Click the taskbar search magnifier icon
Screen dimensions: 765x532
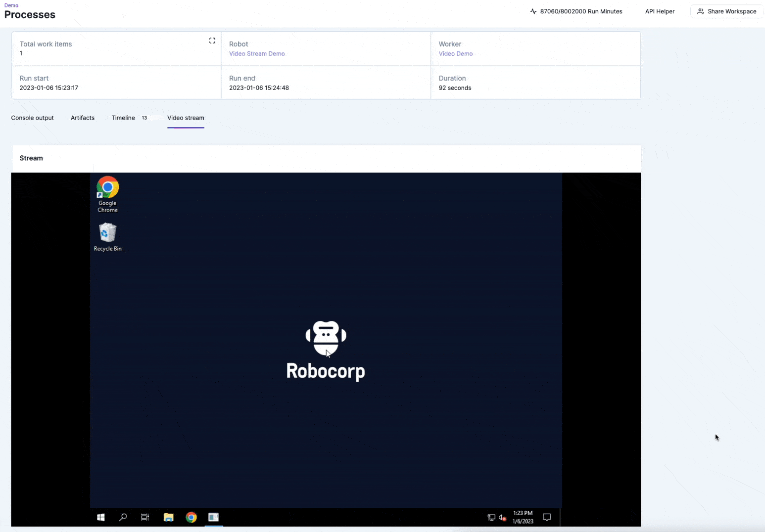123,517
